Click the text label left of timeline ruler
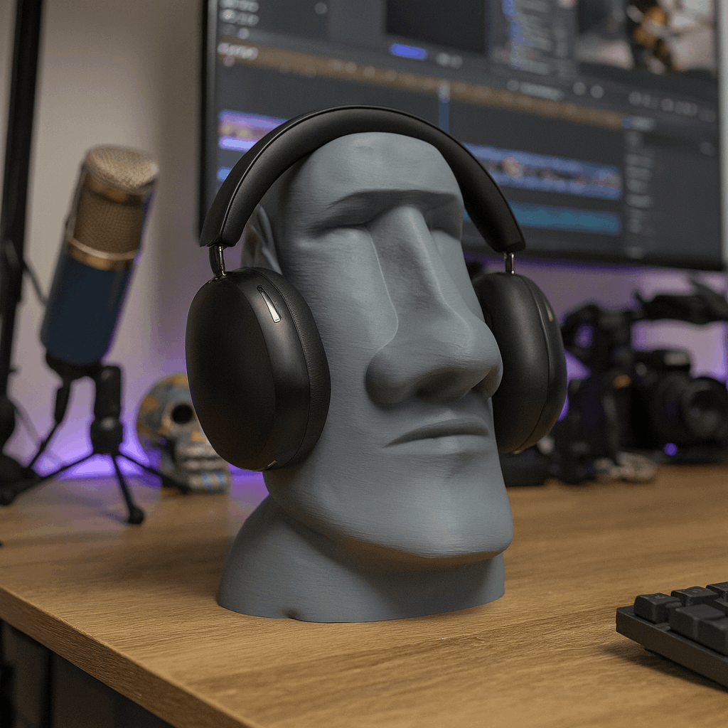Viewport: 728px width, 728px height. 237,50
